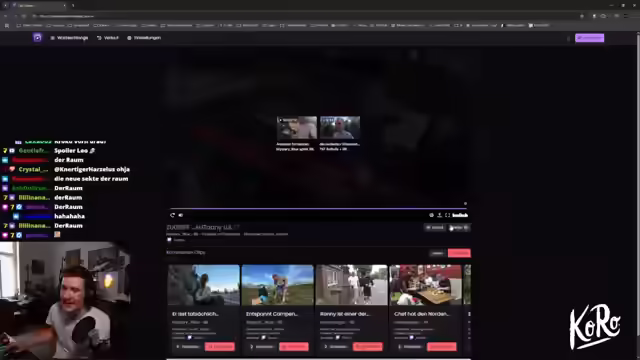The width and height of the screenshot is (640, 360).
Task: Click the red button above the clip list
Action: coord(459,253)
